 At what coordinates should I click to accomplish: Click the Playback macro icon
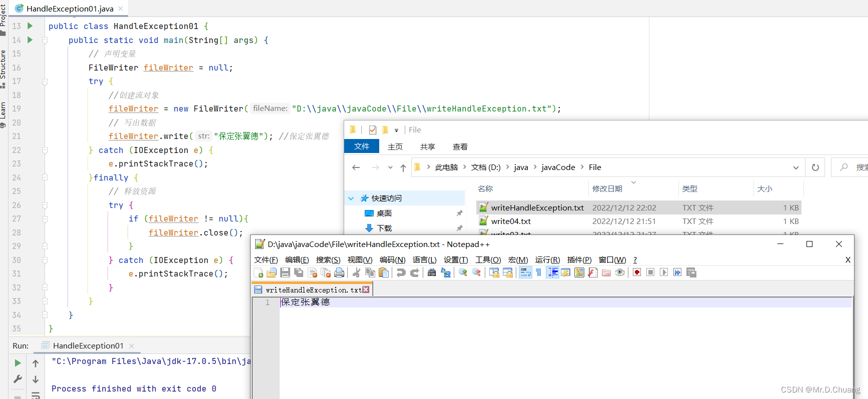(x=664, y=272)
